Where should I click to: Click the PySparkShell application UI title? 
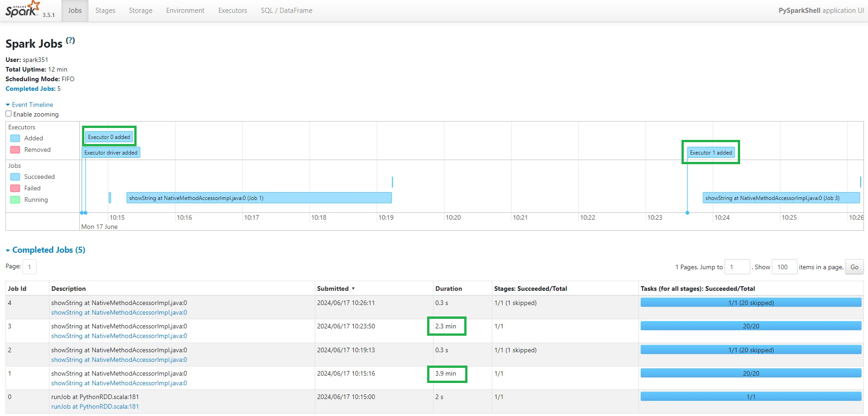[x=821, y=11]
